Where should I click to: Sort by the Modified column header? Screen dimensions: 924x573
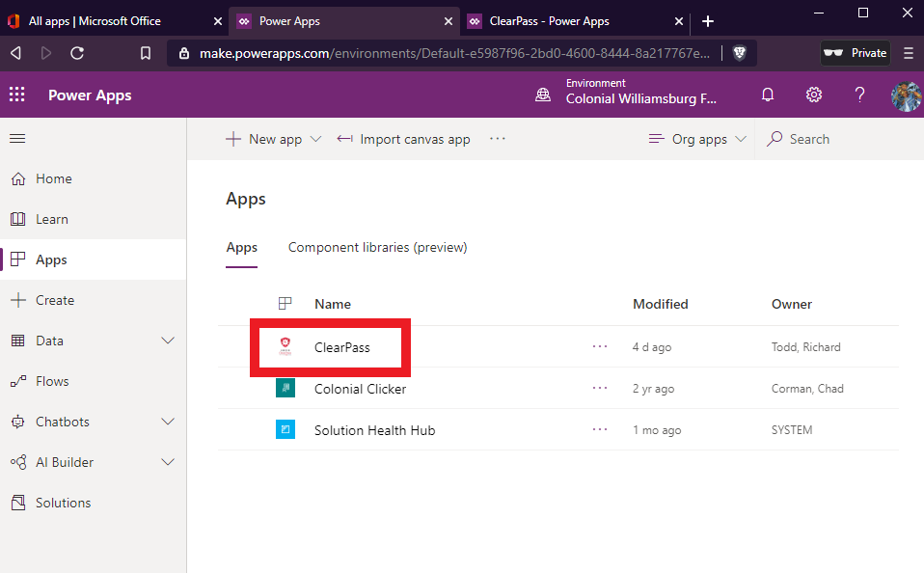click(x=660, y=304)
